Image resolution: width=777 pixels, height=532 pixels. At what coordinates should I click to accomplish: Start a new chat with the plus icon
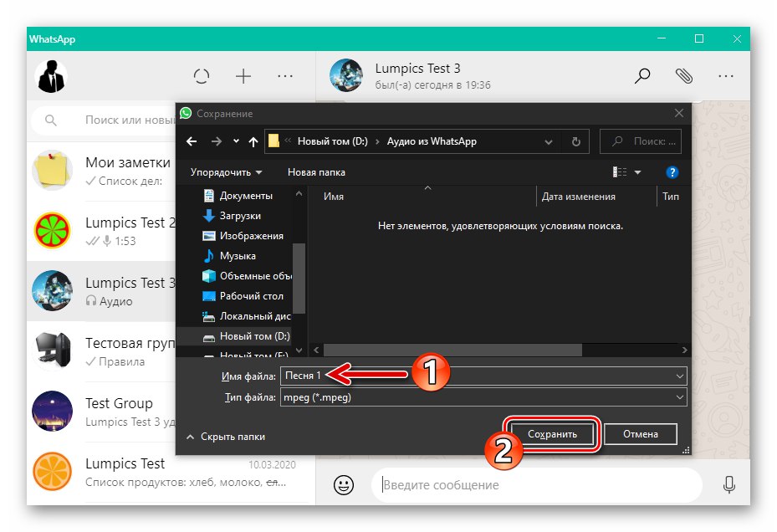point(243,75)
